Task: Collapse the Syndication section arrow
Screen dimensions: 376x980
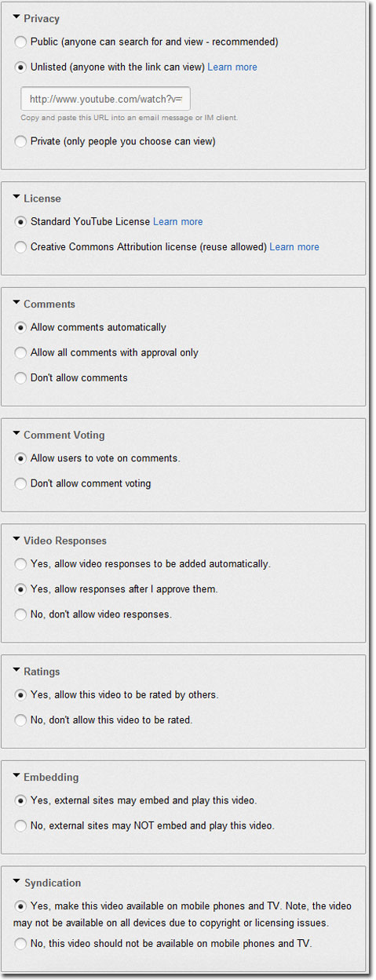Action: click(16, 880)
